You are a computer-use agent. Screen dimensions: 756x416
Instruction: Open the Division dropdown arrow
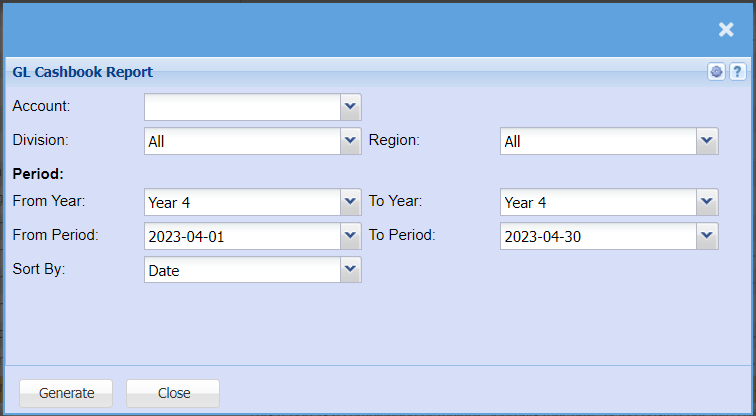coord(350,141)
